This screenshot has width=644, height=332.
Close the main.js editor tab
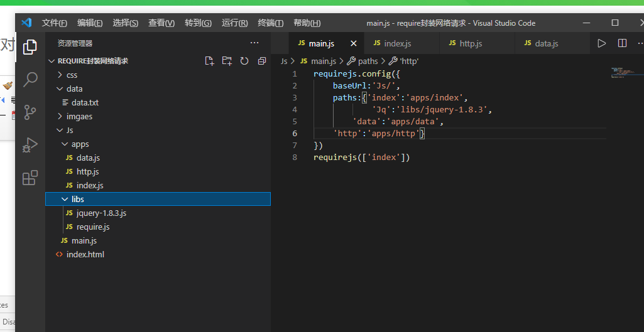pyautogui.click(x=354, y=43)
